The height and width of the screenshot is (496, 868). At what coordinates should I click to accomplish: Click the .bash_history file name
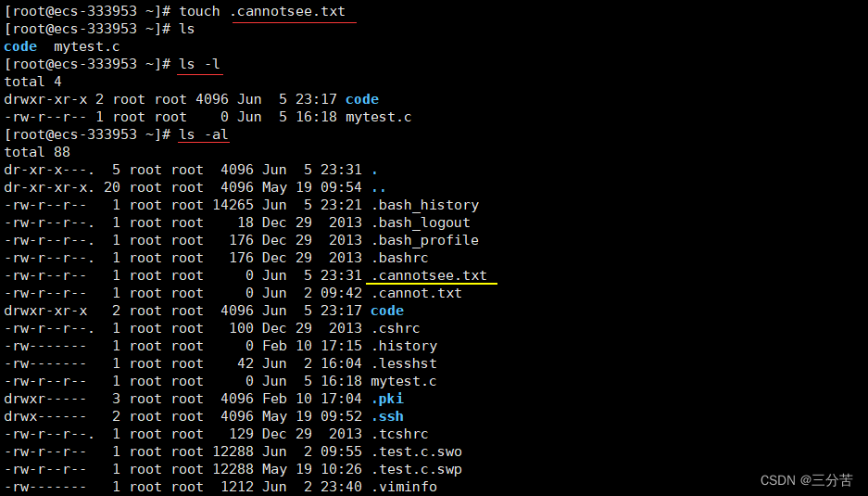425,205
